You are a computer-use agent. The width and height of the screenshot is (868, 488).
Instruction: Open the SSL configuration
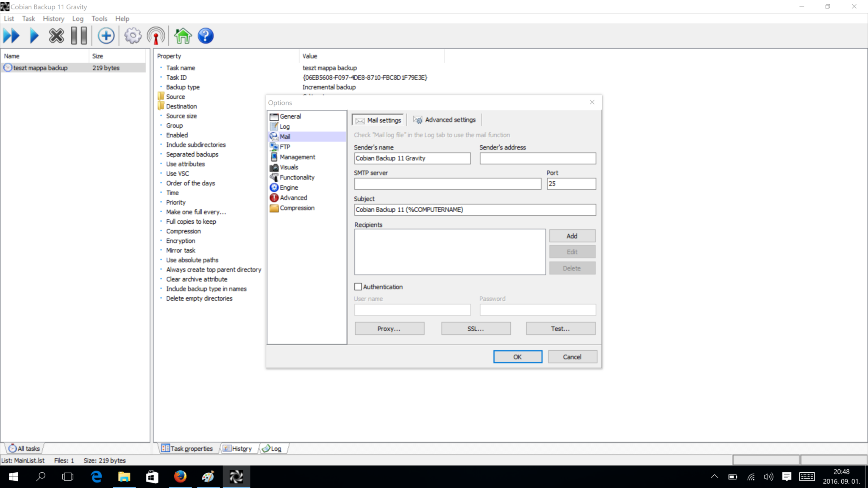(476, 328)
